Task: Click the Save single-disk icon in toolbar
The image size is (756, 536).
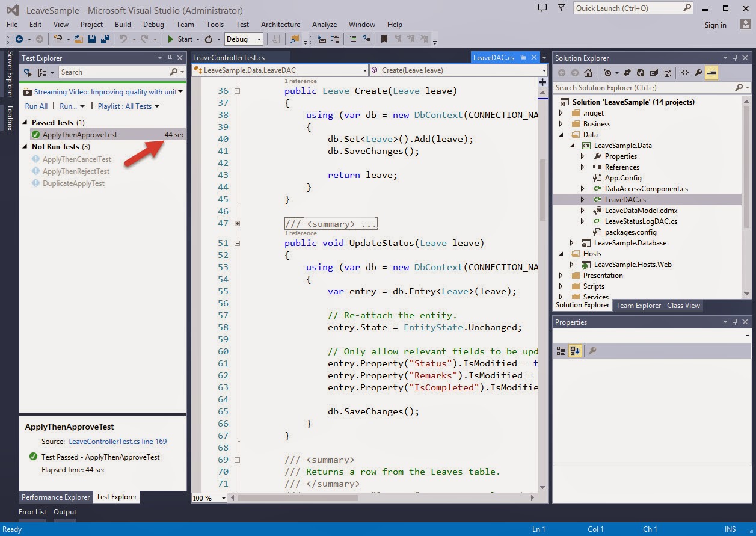Action: click(x=92, y=39)
